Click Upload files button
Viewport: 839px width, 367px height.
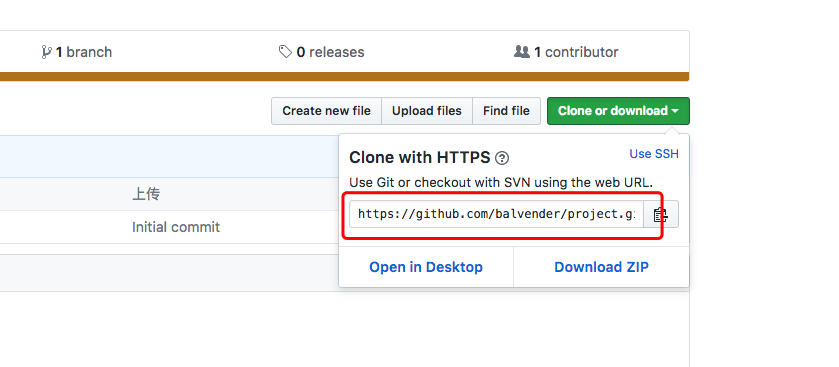point(426,111)
